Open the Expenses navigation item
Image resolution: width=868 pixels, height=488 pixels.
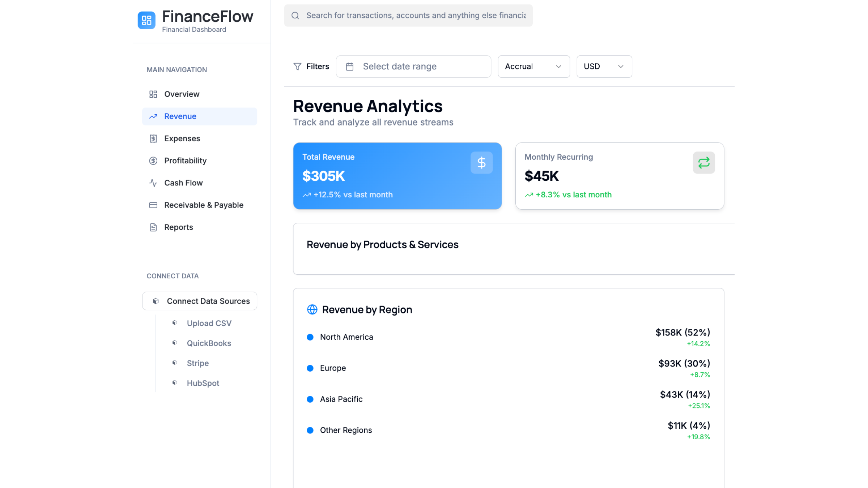(x=182, y=138)
